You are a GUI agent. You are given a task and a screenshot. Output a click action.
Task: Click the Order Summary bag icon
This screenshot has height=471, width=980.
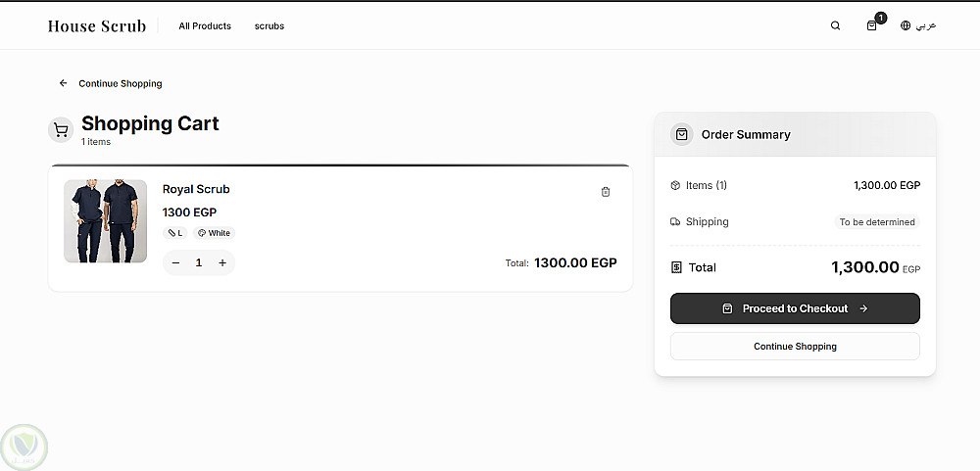point(682,134)
